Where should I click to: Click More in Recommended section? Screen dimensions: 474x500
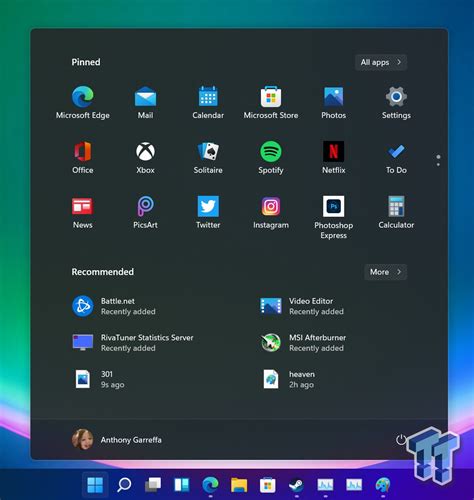(x=385, y=272)
